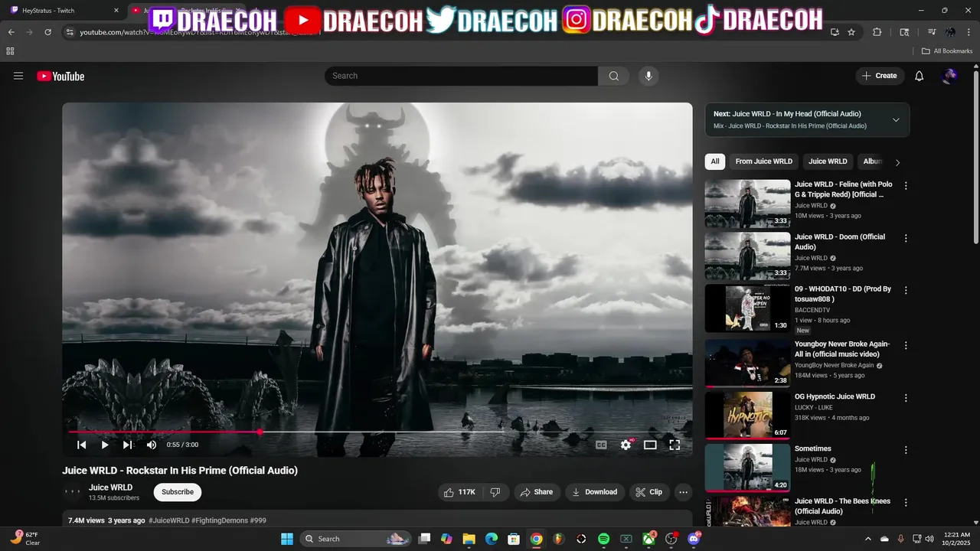Open the Xbox app from the taskbar
This screenshot has height=551, width=980.
(x=648, y=539)
